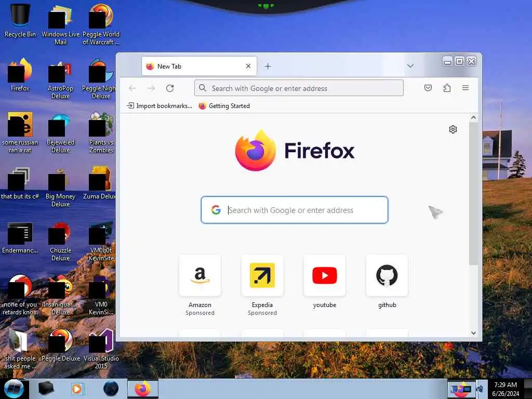The image size is (532, 399).
Task: Select the Peggle Deluxe desktop icon
Action: (60, 345)
